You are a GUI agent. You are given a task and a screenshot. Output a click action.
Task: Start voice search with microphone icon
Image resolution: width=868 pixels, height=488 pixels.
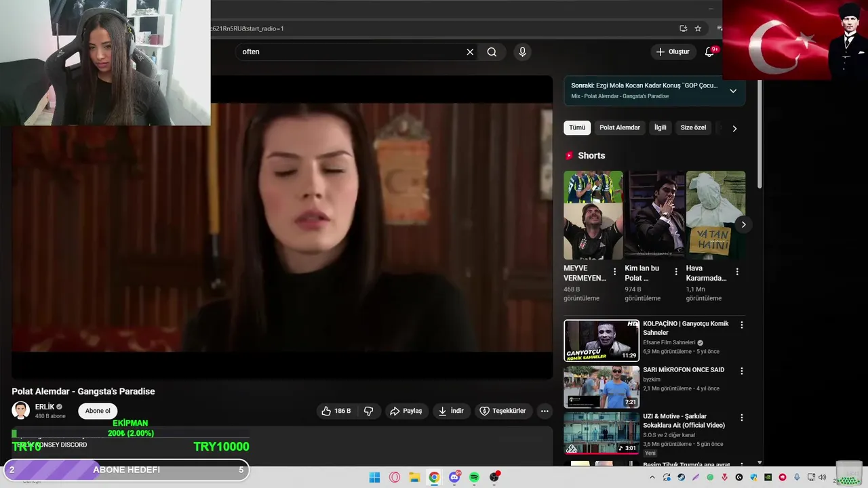(522, 52)
